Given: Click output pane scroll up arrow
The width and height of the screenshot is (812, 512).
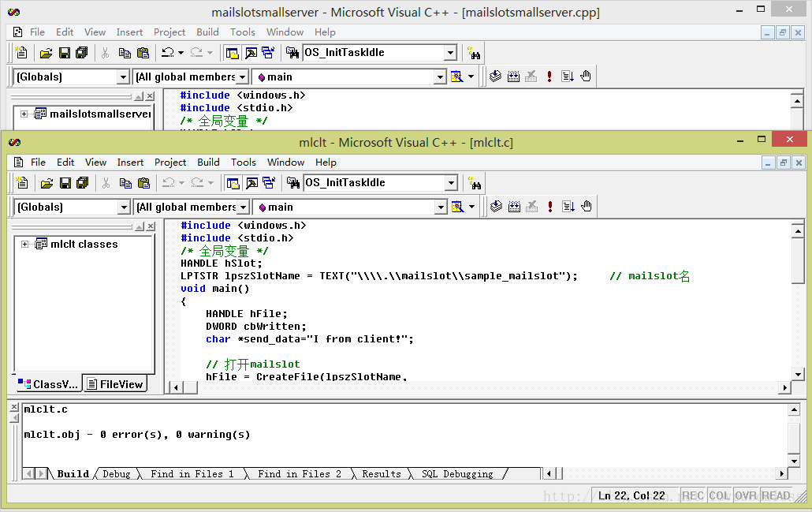Looking at the screenshot, I should 794,410.
